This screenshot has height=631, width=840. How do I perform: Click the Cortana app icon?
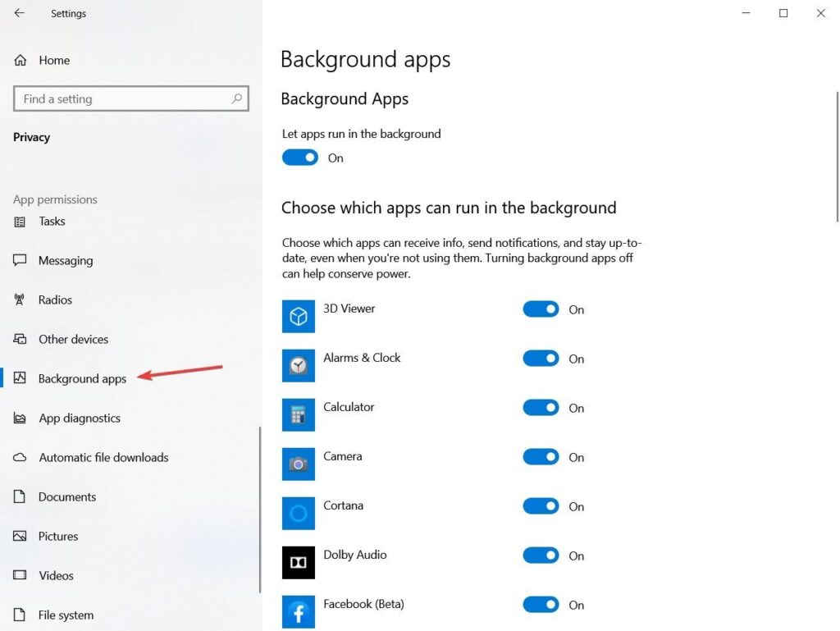pyautogui.click(x=299, y=513)
